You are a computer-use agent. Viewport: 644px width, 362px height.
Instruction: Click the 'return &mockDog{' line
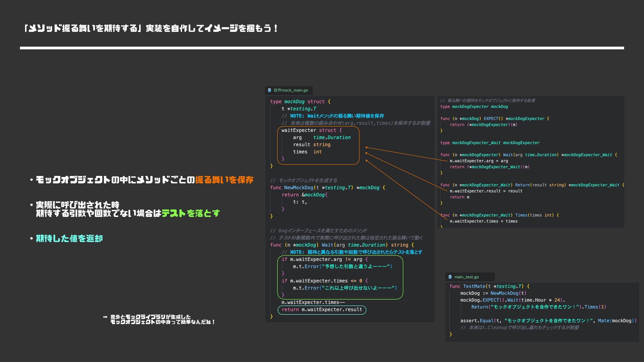[x=304, y=195]
